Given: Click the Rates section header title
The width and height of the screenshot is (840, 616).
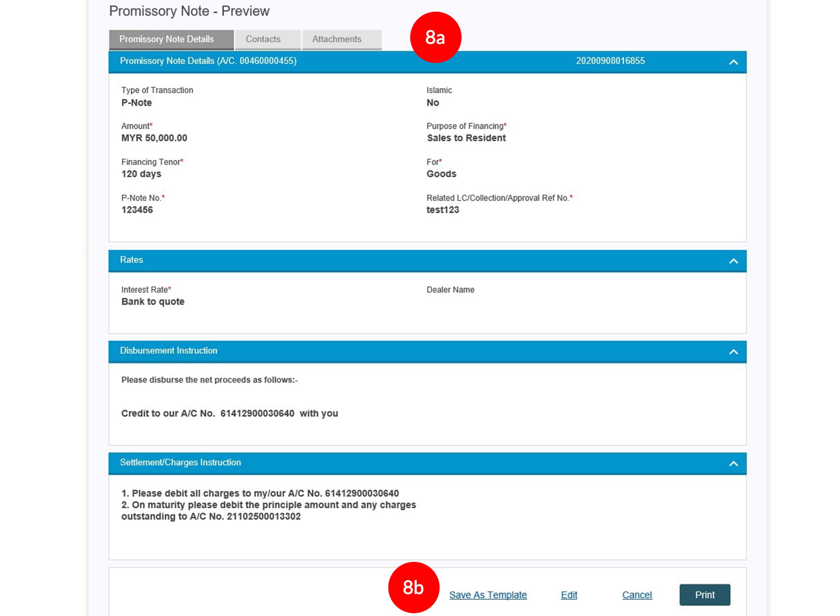Looking at the screenshot, I should pos(132,260).
